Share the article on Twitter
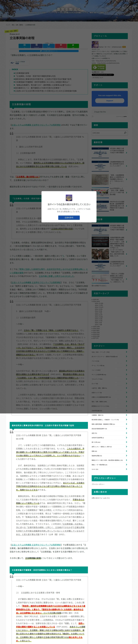138x644 pixels. (x=49, y=46)
